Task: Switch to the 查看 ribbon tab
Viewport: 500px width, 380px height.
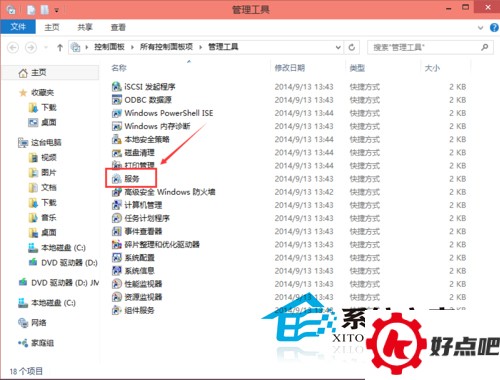Action: [118, 27]
